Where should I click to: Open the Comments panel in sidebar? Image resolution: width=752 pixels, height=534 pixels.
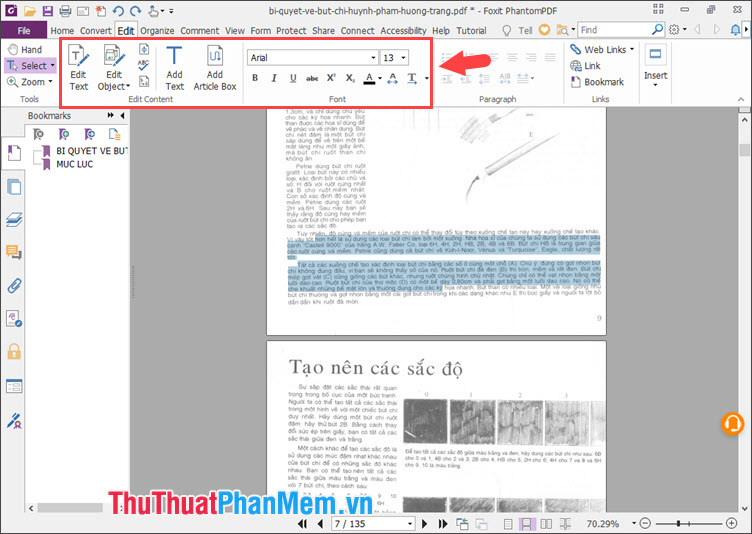click(x=14, y=252)
